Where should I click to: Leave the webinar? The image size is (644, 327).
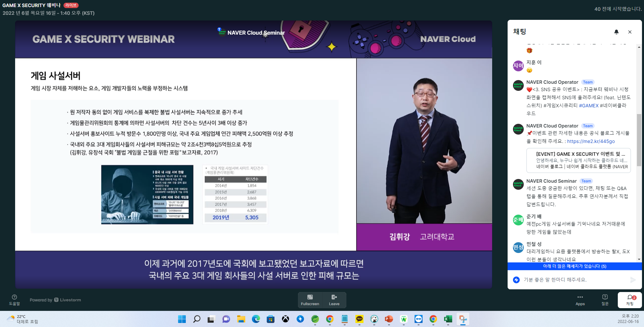(x=334, y=300)
